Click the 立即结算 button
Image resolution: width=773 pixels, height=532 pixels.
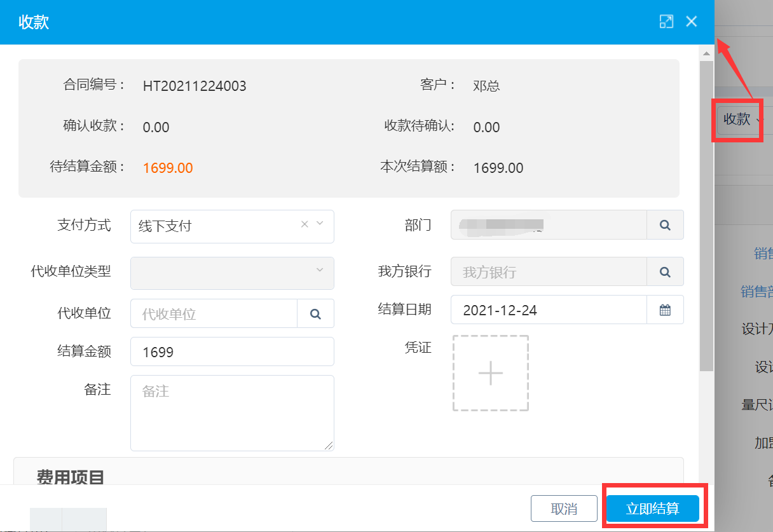[653, 508]
